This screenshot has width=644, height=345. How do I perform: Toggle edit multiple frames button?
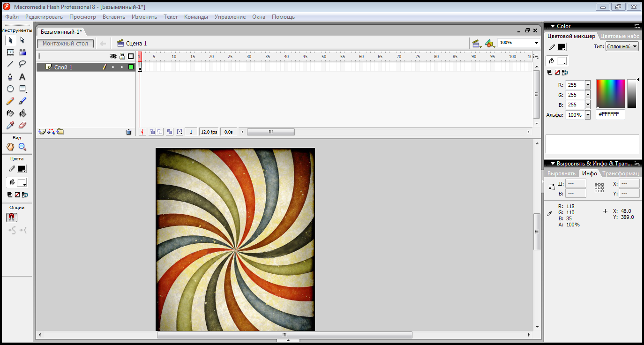169,132
